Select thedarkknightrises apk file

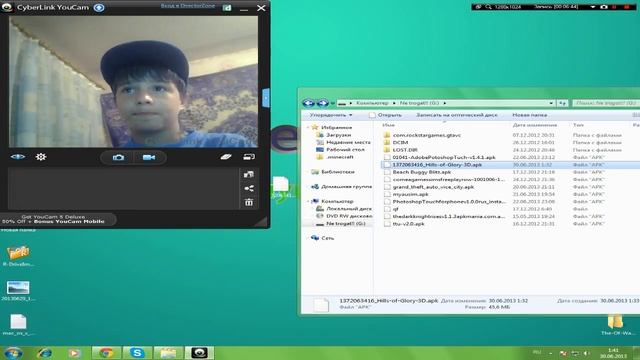[449, 216]
